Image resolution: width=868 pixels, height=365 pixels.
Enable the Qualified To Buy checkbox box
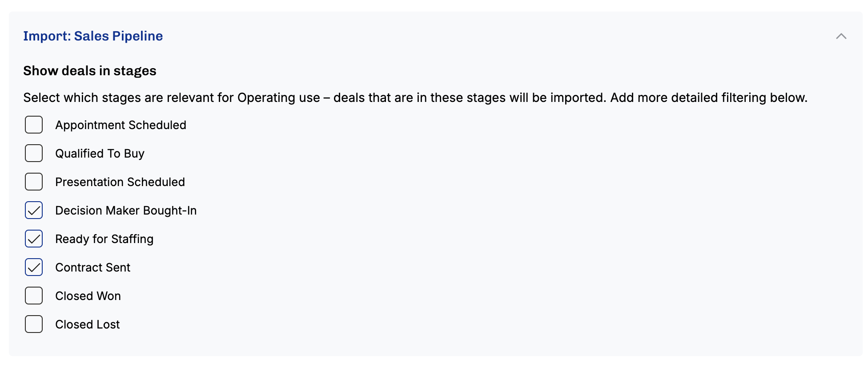pos(34,154)
